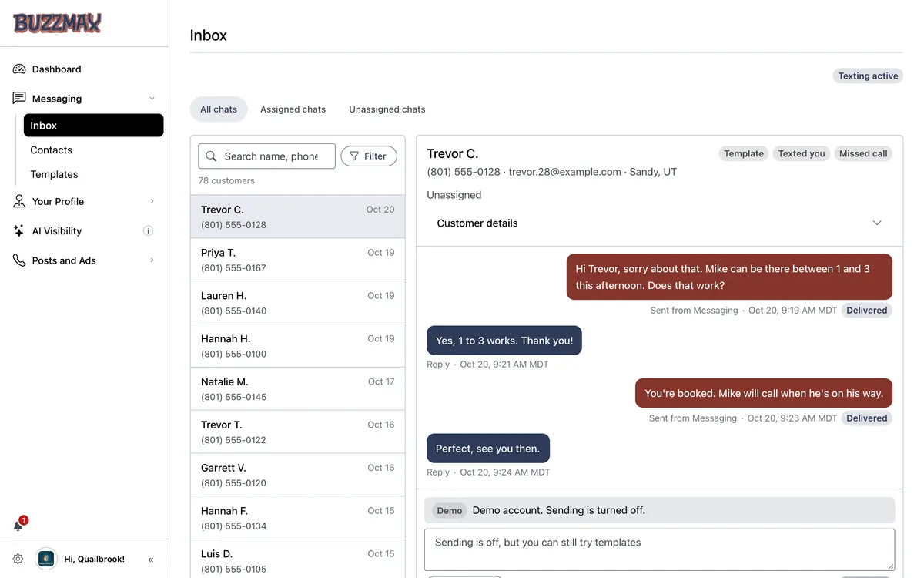This screenshot has width=924, height=578.
Task: Open Hannah F. conversation
Action: click(x=298, y=519)
